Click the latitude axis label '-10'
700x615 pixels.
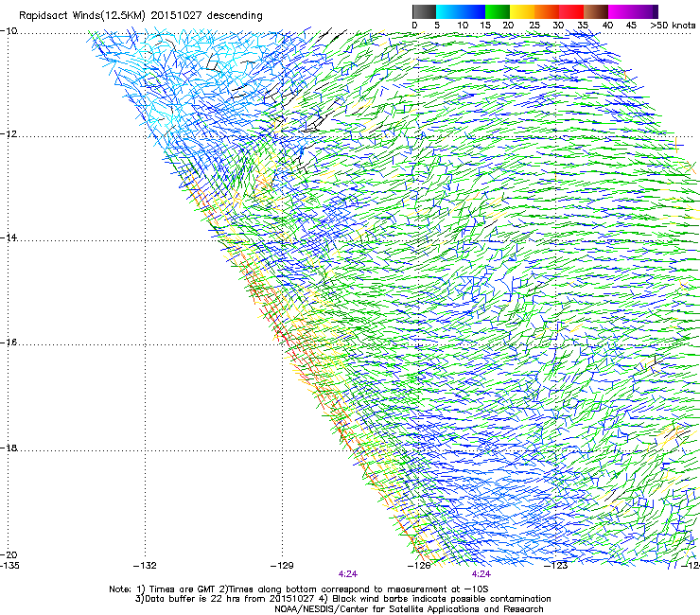coord(9,31)
